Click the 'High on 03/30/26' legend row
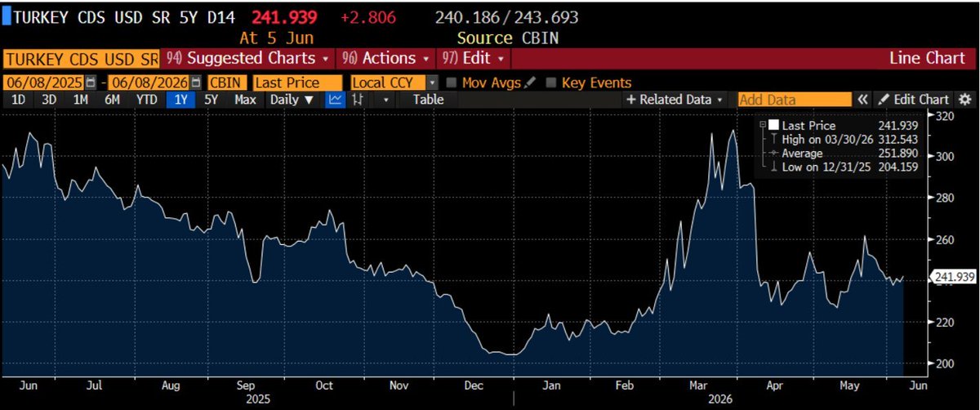The width and height of the screenshot is (980, 410). 844,139
